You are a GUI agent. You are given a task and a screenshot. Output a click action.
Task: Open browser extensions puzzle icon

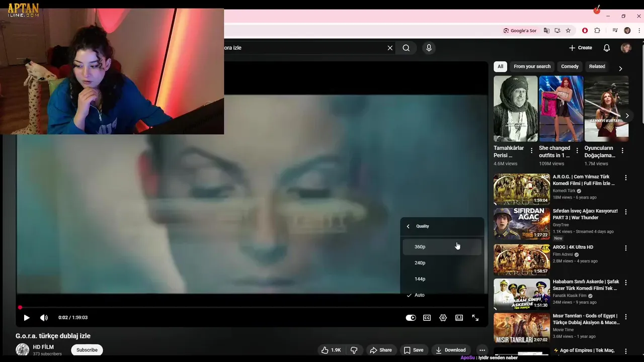(x=597, y=31)
